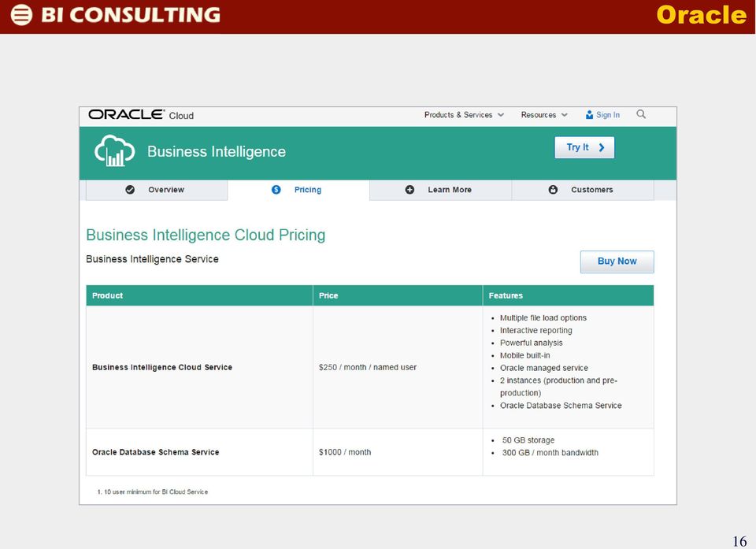Click the Overview checkmark icon

(130, 190)
